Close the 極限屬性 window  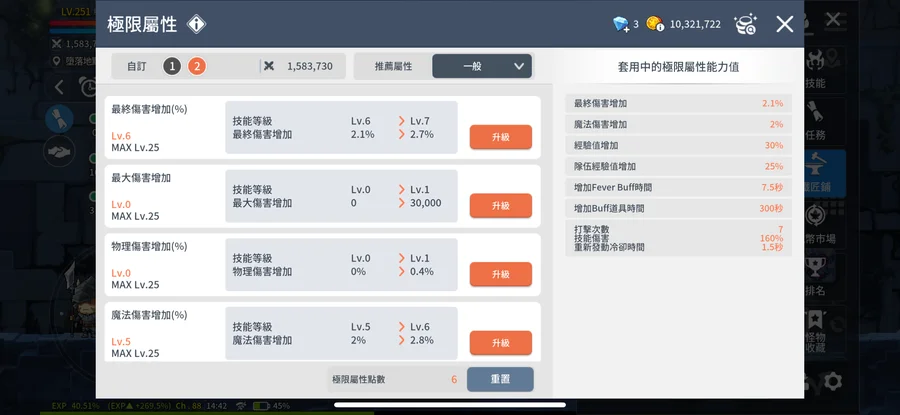tap(785, 24)
